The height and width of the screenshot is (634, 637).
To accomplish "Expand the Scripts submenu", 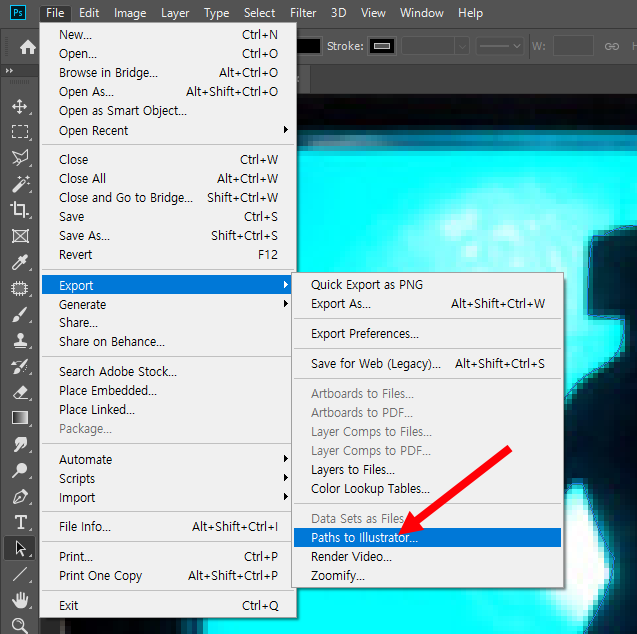I will point(167,478).
